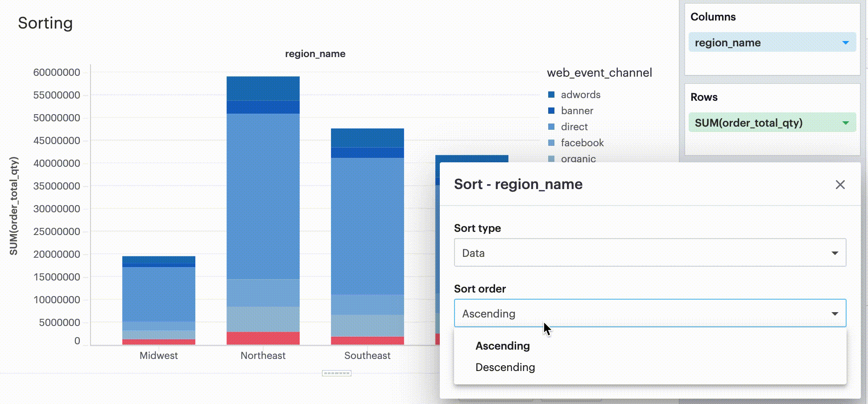
Task: Click the facebook legend color swatch
Action: coord(552,143)
